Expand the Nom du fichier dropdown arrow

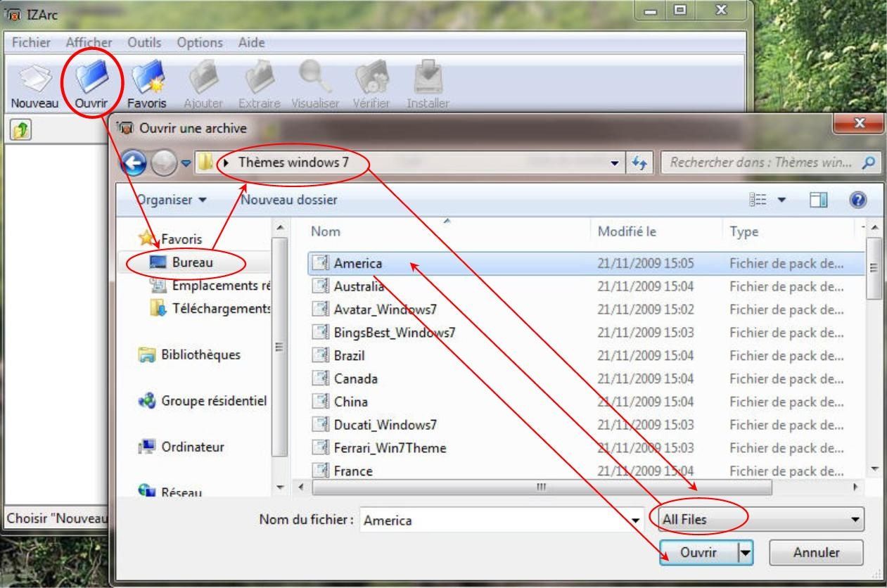[637, 520]
